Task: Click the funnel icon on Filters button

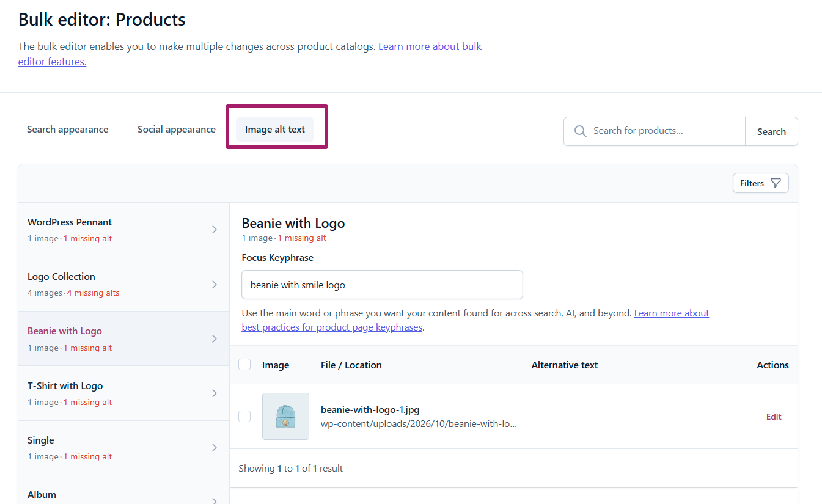Action: (776, 183)
